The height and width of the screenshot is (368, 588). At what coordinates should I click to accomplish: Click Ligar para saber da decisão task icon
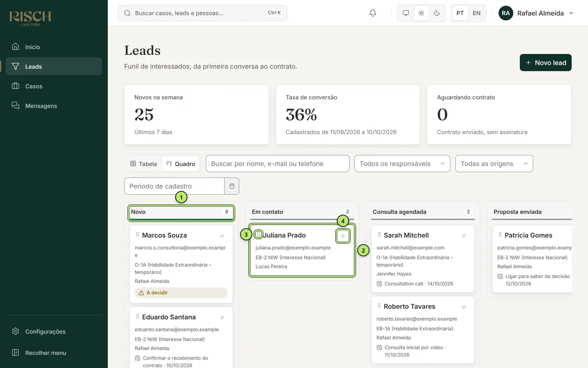click(x=500, y=276)
